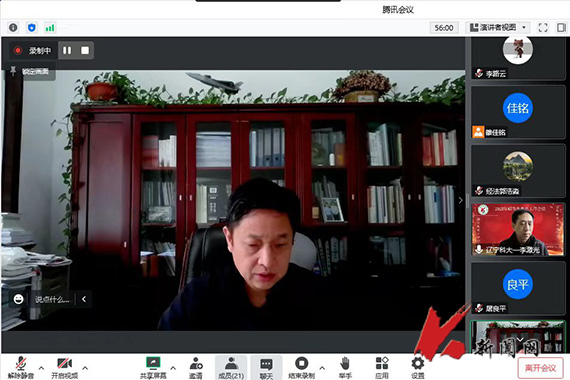570x380 pixels.
Task: Open the meeting info icon
Action: point(13,28)
